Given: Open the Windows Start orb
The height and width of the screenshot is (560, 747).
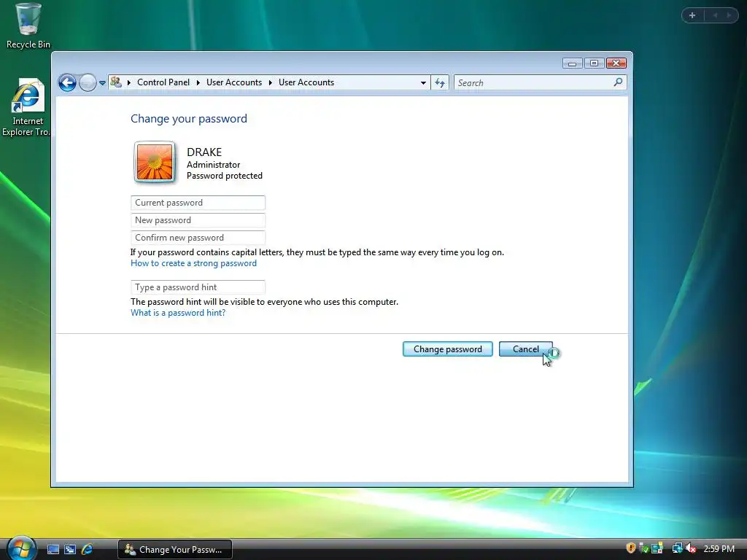Looking at the screenshot, I should pos(21,548).
